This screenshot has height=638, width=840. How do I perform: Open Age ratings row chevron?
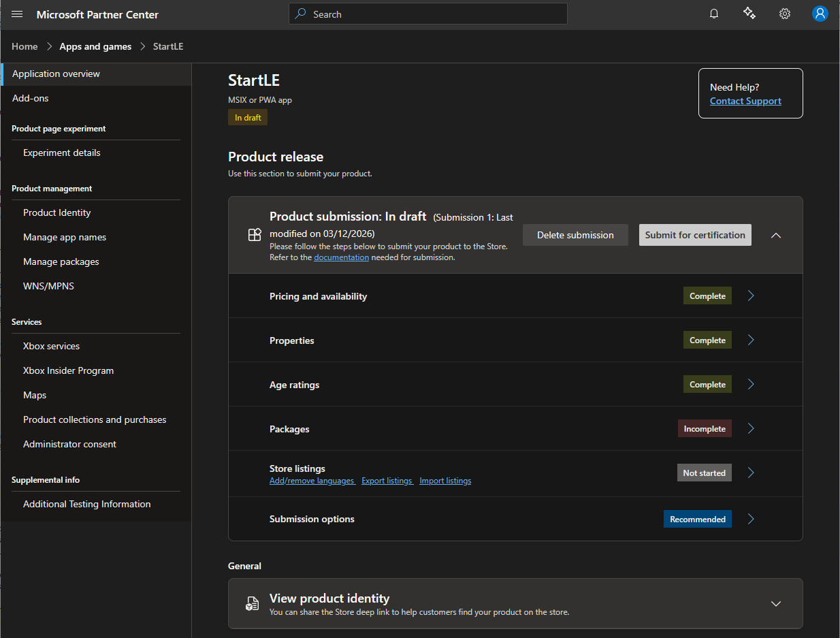click(751, 384)
